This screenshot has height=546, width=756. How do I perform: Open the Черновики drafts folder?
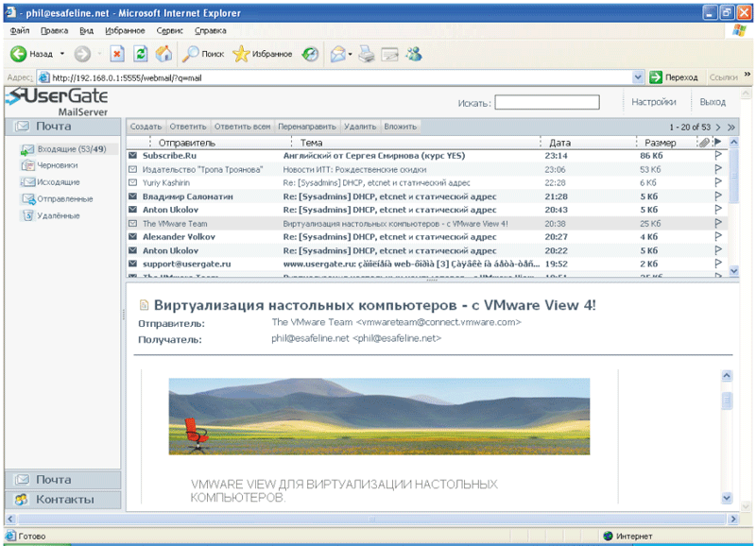(49, 165)
